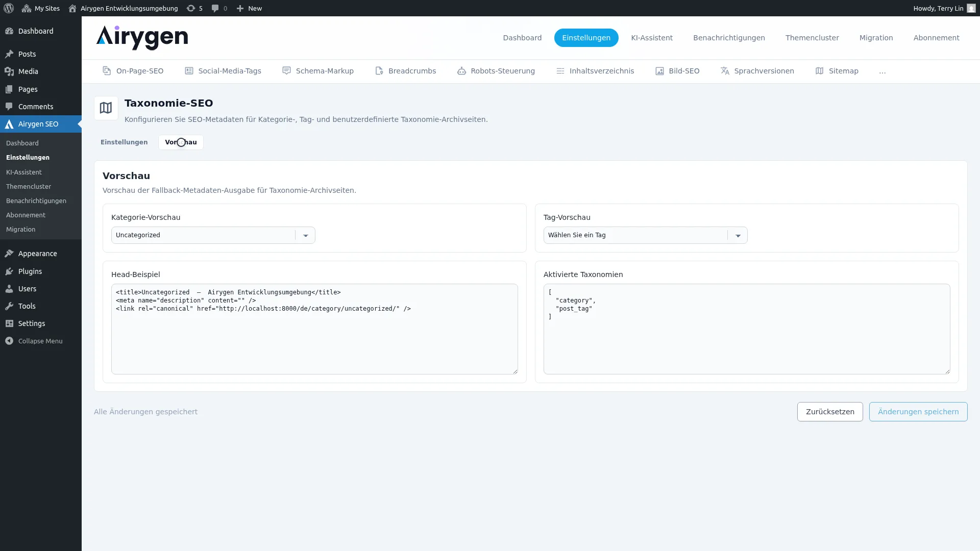Viewport: 980px width, 551px height.
Task: Open Users in the sidebar
Action: click(41, 289)
